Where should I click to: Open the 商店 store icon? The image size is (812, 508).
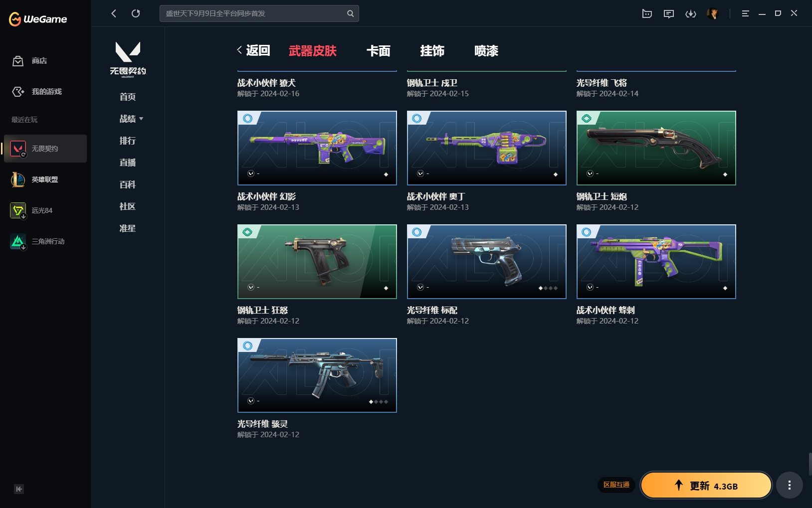click(x=18, y=61)
